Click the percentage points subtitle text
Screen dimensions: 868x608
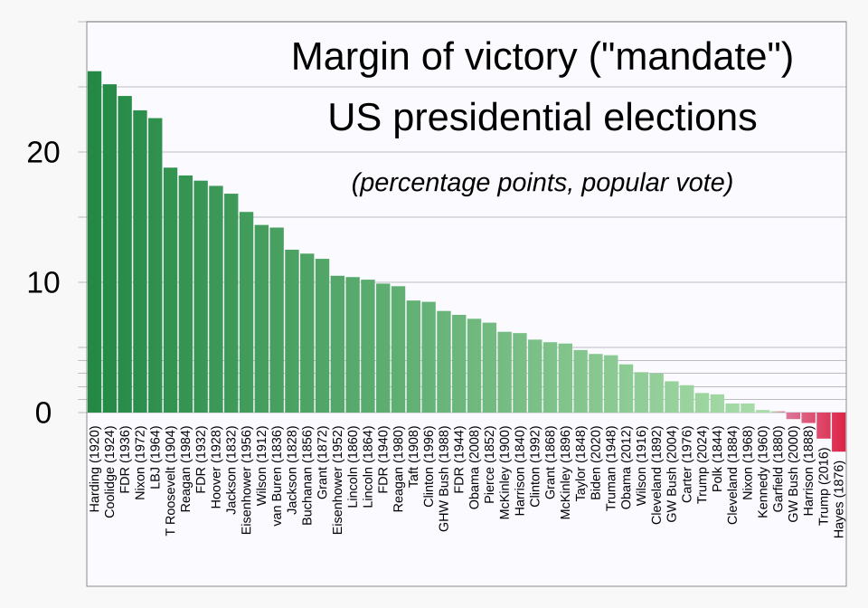pyautogui.click(x=542, y=183)
